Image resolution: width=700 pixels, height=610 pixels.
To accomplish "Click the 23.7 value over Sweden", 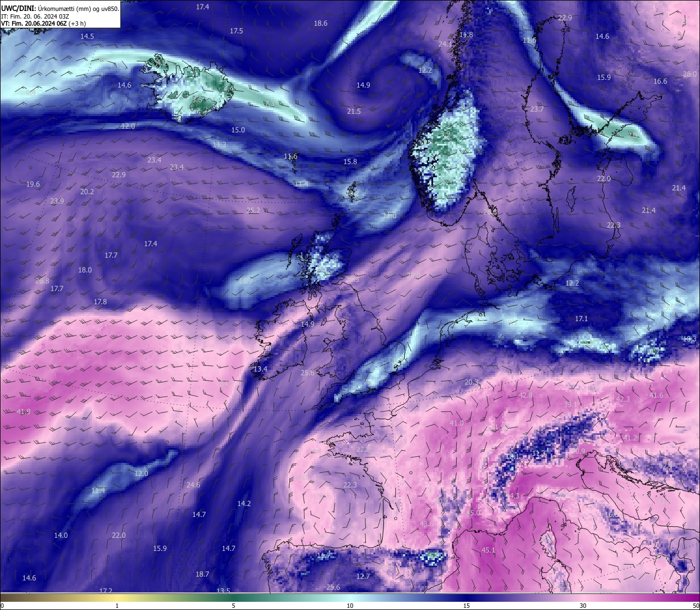I will 537,109.
